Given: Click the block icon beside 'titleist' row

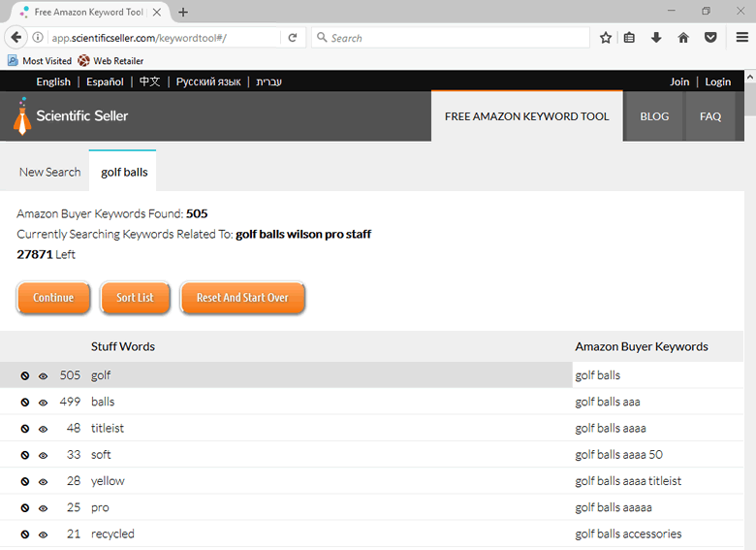Looking at the screenshot, I should click(x=25, y=429).
